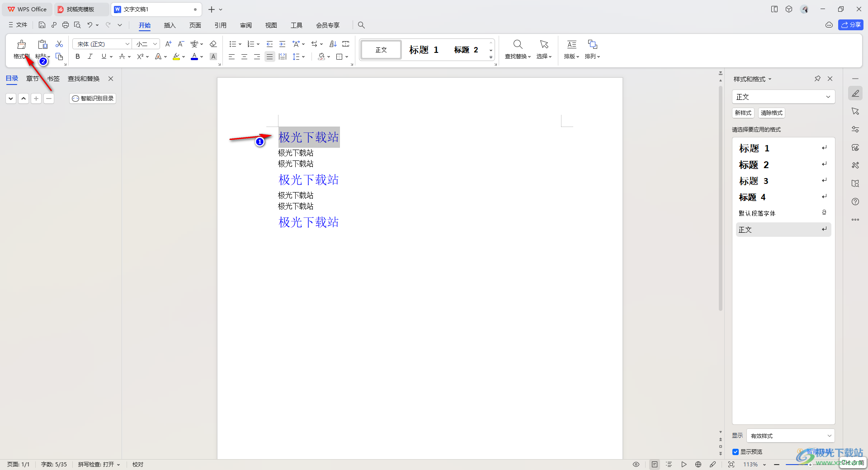
Task: Click the Undo arrow icon
Action: (90, 25)
